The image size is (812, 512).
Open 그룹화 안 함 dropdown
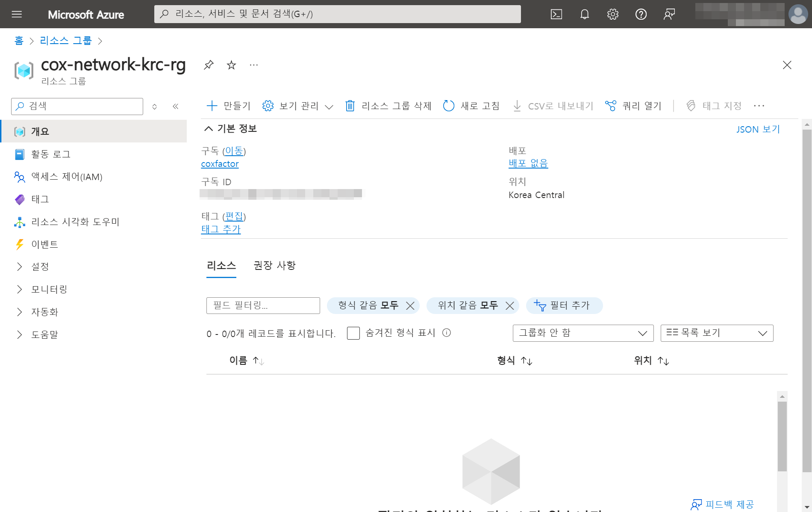click(583, 333)
